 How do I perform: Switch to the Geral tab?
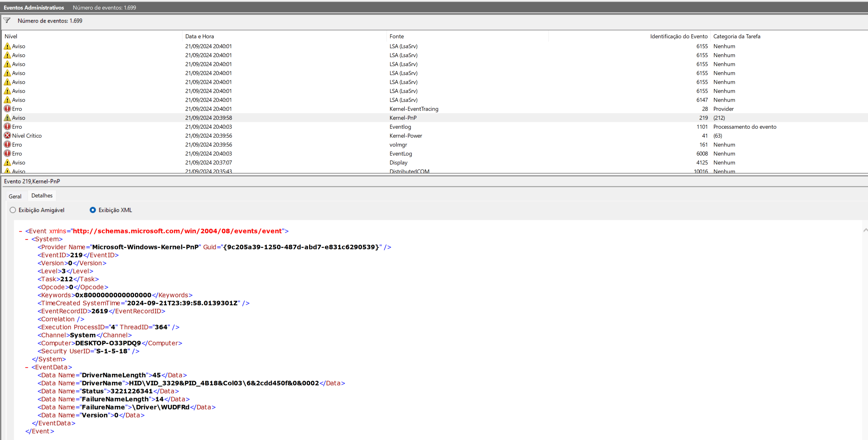pyautogui.click(x=15, y=196)
